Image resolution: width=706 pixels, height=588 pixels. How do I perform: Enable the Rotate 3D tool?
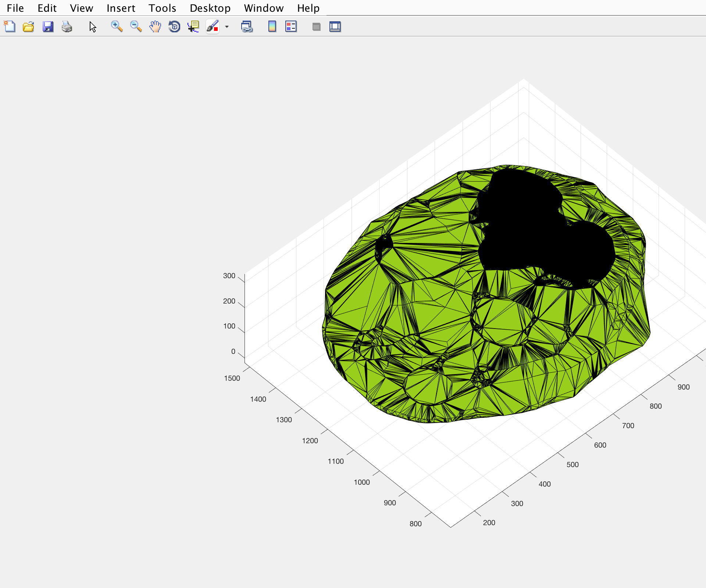coord(174,26)
